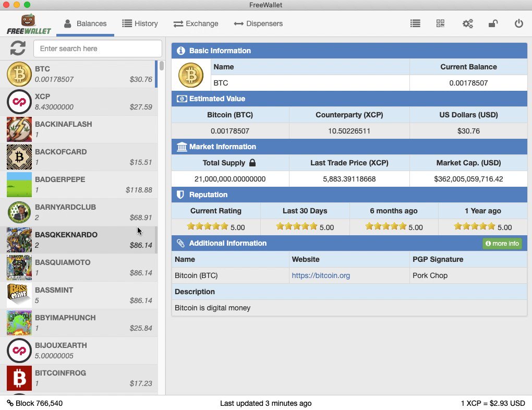Viewport: 532px width, 410px height.
Task: Click the Current Rating stars
Action: click(207, 226)
